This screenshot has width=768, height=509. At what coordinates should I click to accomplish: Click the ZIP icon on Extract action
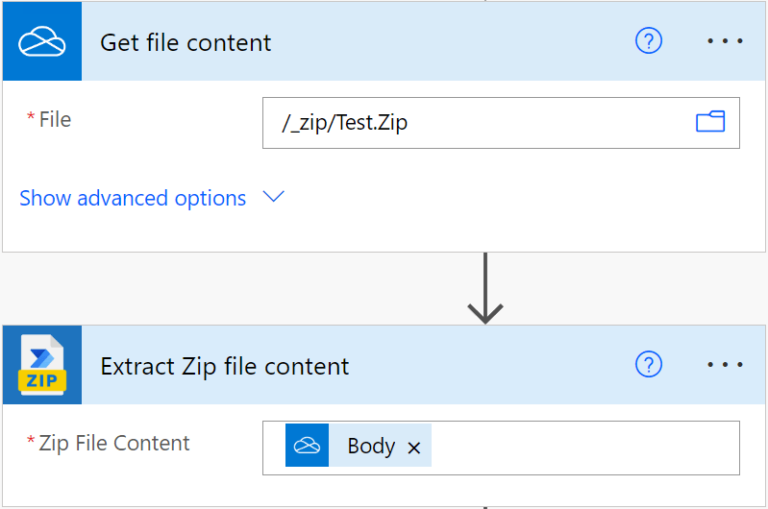click(x=42, y=365)
